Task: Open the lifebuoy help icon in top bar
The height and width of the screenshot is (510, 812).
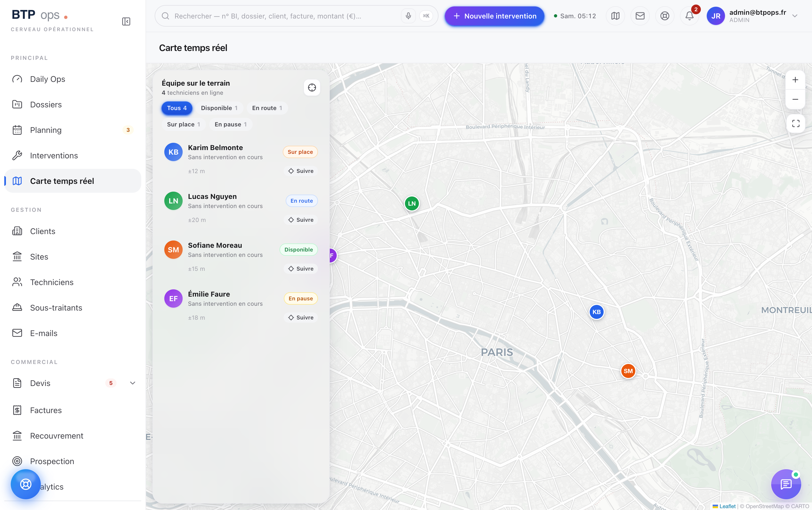Action: (x=665, y=16)
